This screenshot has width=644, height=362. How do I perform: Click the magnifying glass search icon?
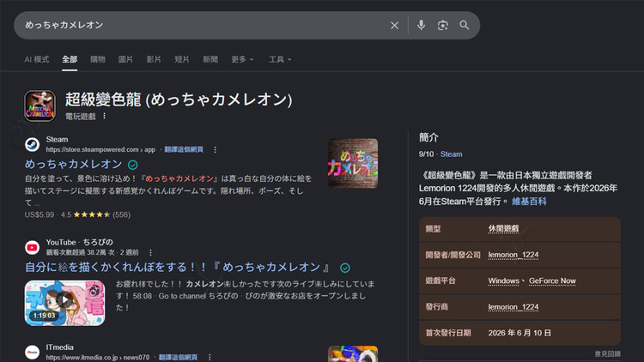pos(465,26)
